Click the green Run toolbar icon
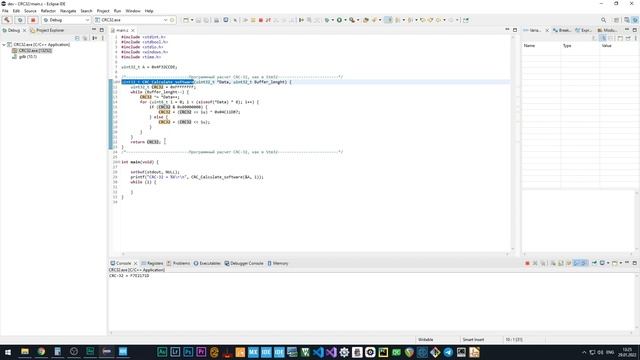640x360 pixels. (x=339, y=20)
